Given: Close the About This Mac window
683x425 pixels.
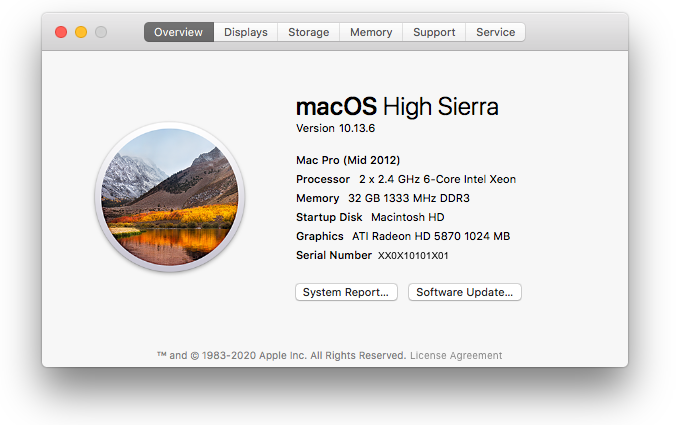Looking at the screenshot, I should 61,32.
